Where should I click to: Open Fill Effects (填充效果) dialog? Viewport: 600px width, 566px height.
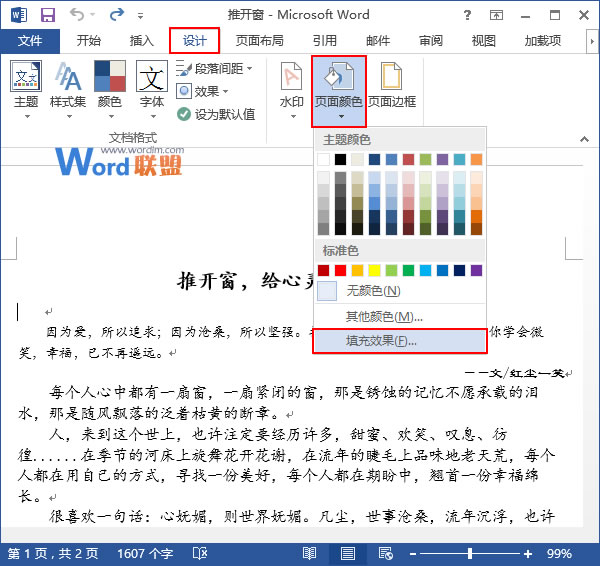coord(399,341)
